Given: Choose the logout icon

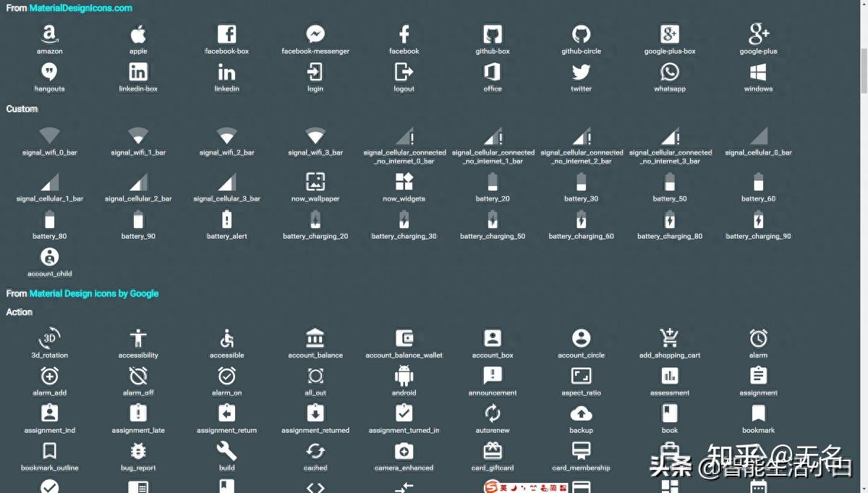Looking at the screenshot, I should tap(404, 72).
